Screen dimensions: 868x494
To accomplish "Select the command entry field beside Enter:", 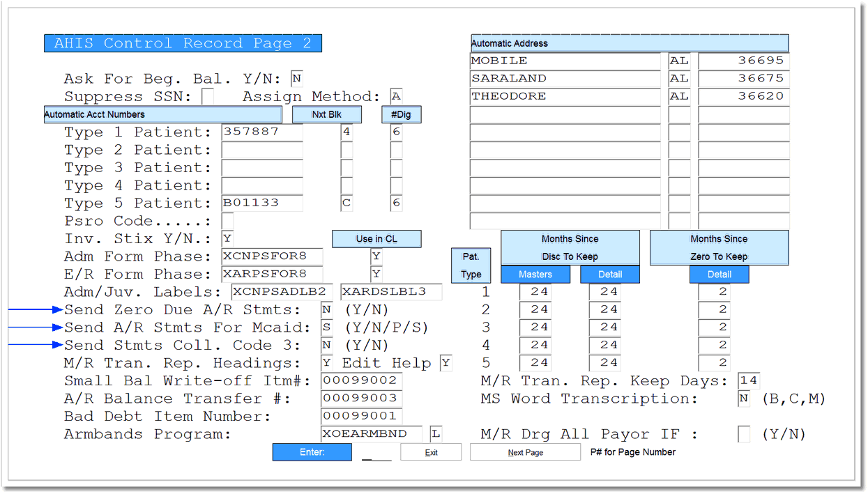I will [x=376, y=454].
